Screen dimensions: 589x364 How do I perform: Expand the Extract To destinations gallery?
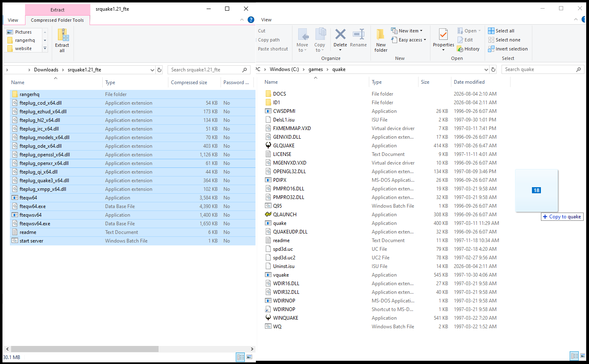pyautogui.click(x=45, y=48)
